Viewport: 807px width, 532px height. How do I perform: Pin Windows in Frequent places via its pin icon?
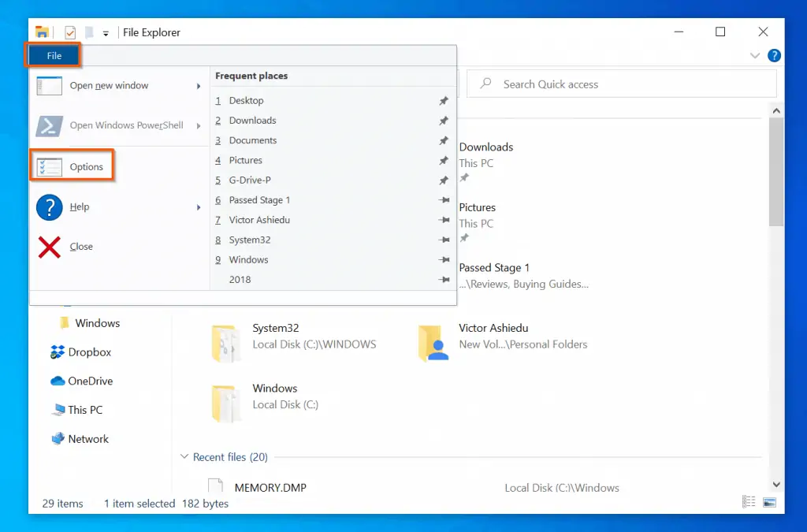click(x=444, y=260)
